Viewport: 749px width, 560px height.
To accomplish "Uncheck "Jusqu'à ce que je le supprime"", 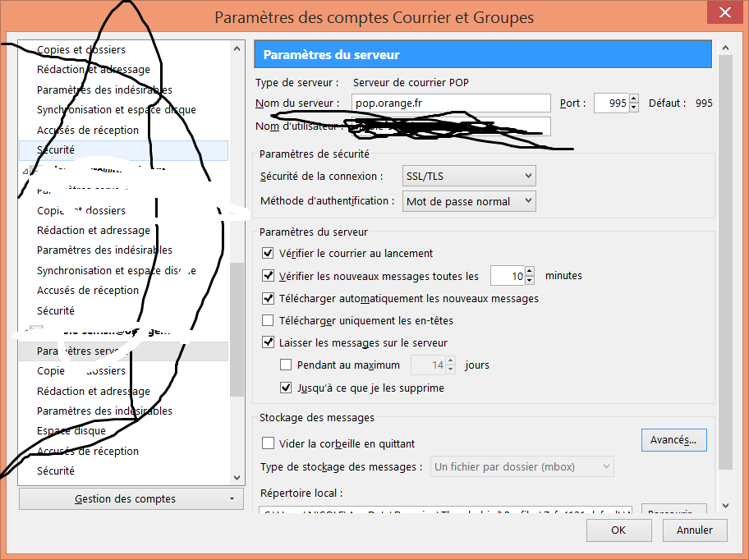I will click(x=286, y=387).
